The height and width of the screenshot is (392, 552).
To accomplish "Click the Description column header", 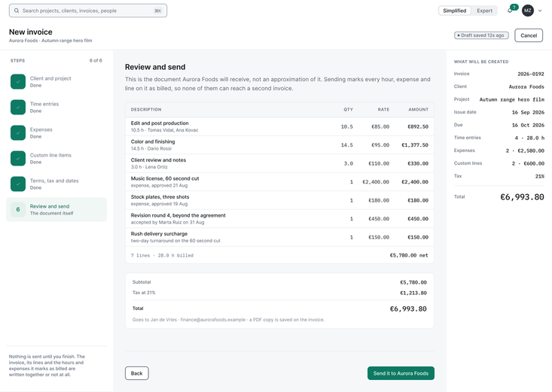I will click(x=146, y=109).
